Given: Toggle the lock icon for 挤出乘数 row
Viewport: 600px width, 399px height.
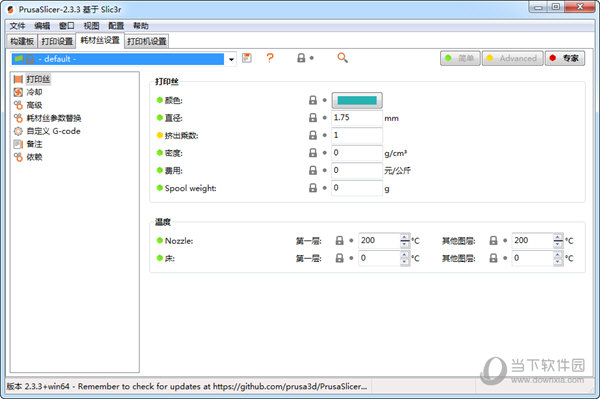Looking at the screenshot, I should pos(313,135).
